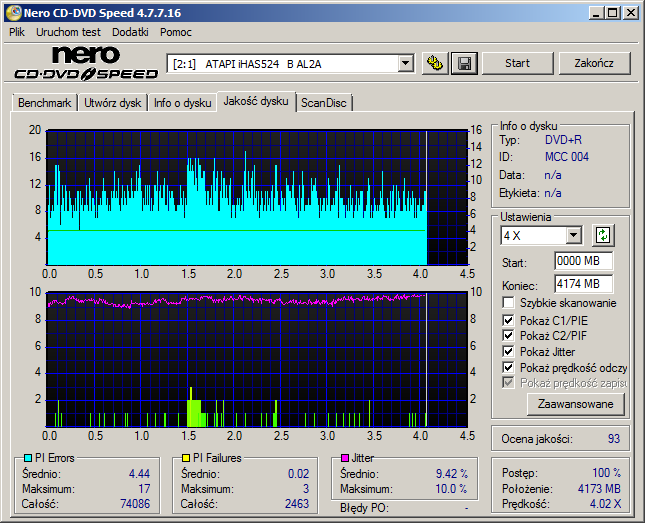Toggle Szybkie skanowanie checkbox

508,302
